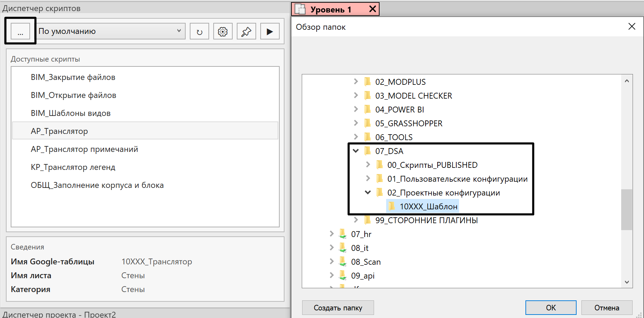This screenshot has width=644, height=318.
Task: Expand the 08_Scan network folder
Action: coord(332,262)
